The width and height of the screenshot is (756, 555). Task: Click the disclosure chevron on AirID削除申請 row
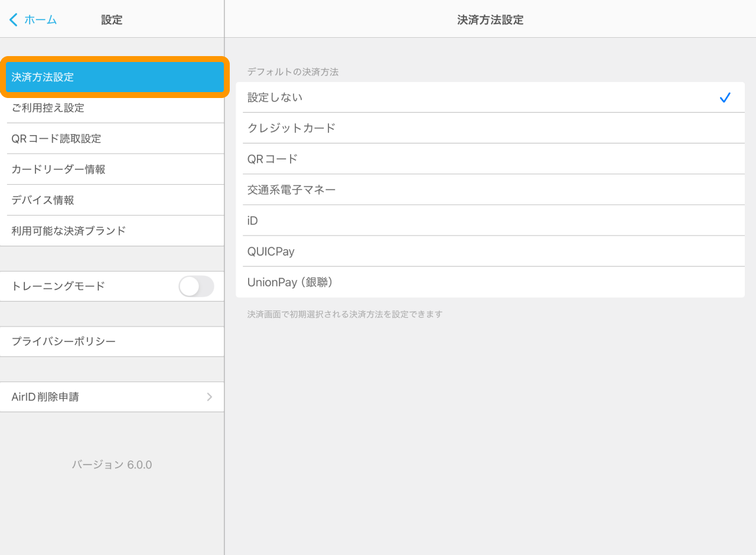pyautogui.click(x=209, y=397)
